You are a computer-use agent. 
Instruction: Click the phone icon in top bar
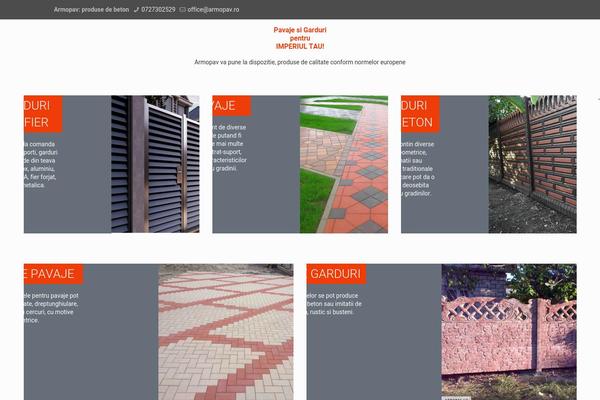(x=137, y=10)
